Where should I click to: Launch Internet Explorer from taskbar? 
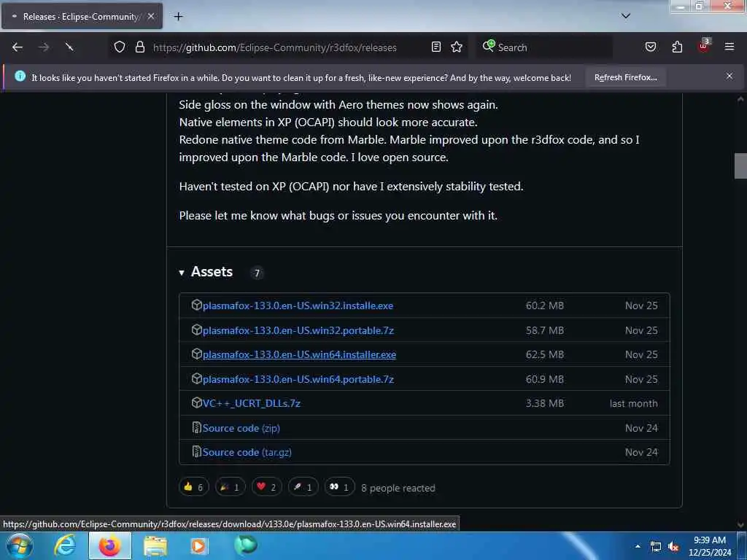[x=64, y=545]
